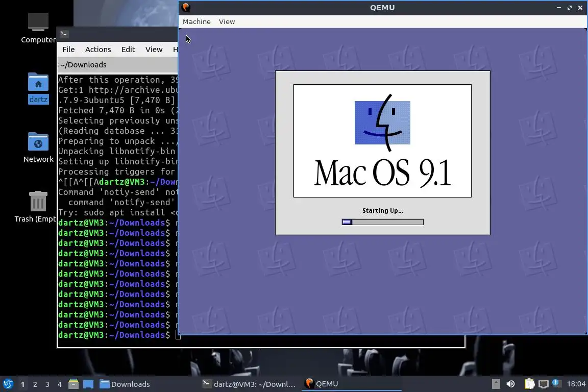This screenshot has width=588, height=392.
Task: Open the terminal File menu
Action: [x=68, y=50]
